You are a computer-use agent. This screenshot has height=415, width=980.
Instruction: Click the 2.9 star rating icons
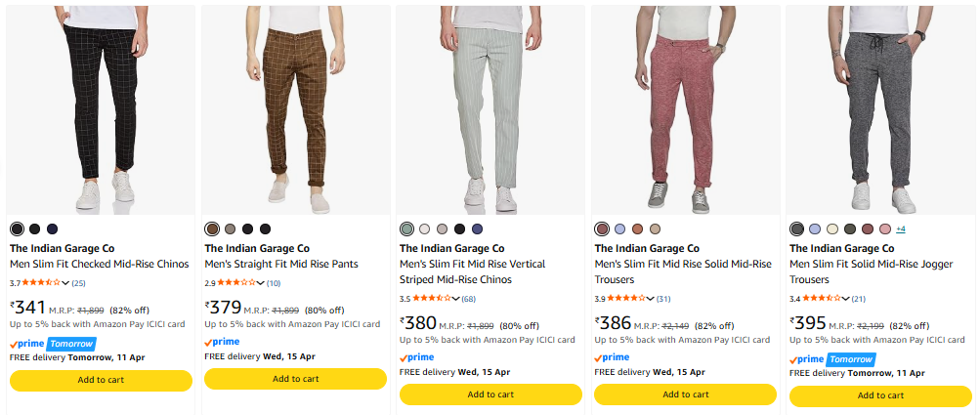point(236,283)
